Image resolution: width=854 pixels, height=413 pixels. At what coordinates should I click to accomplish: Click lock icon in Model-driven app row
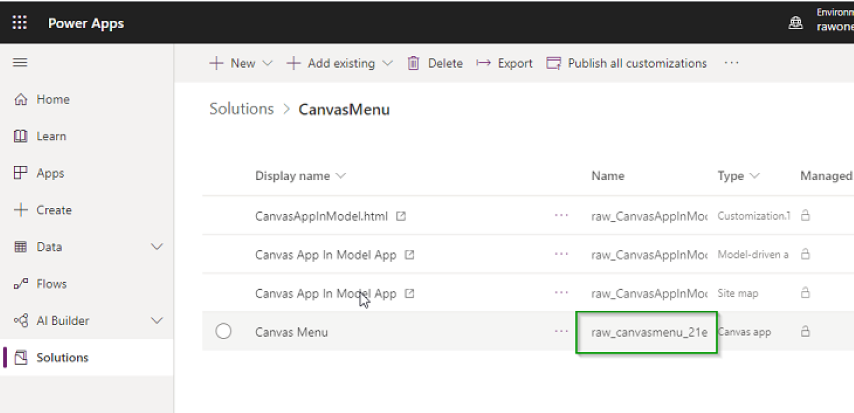tap(805, 254)
